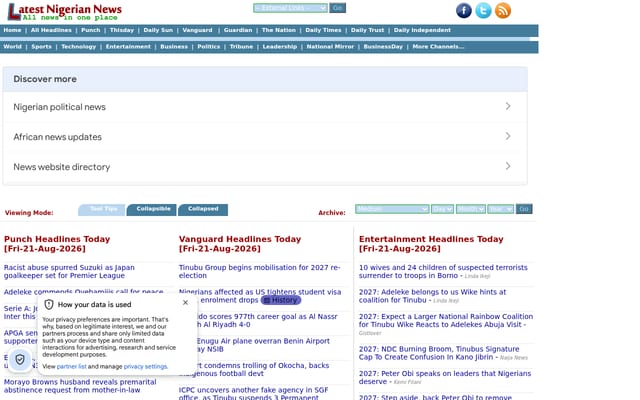Open the Leadership channel
The height and width of the screenshot is (400, 640).
pos(280,47)
